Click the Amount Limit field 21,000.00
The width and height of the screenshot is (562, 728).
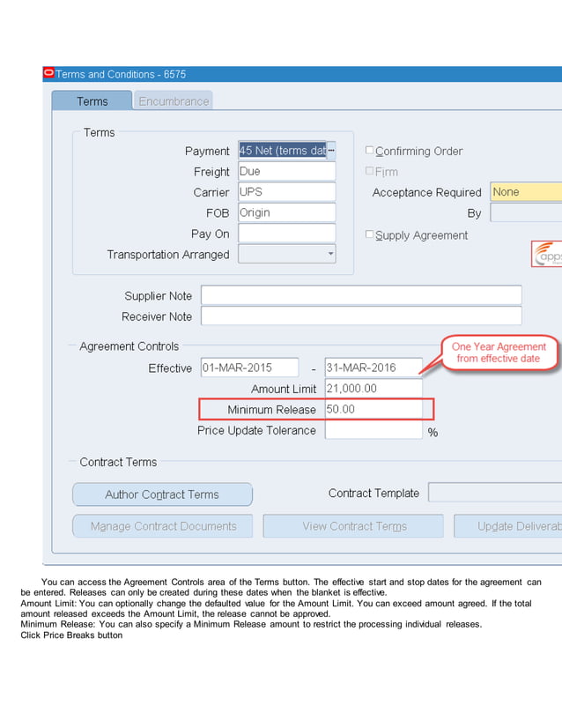[373, 388]
